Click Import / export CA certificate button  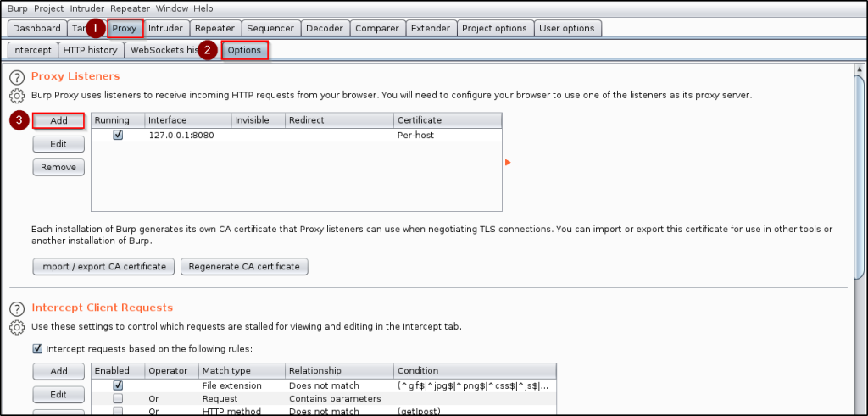[103, 267]
